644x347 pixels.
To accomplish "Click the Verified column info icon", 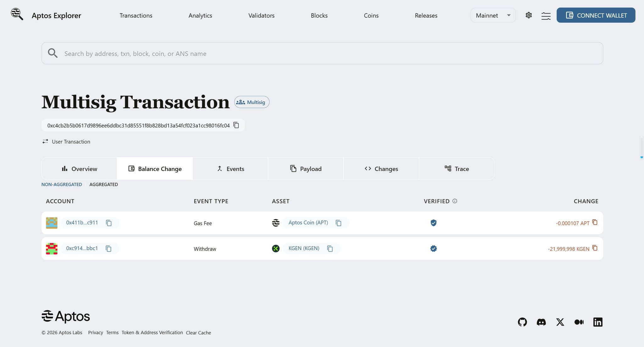I will pyautogui.click(x=455, y=201).
